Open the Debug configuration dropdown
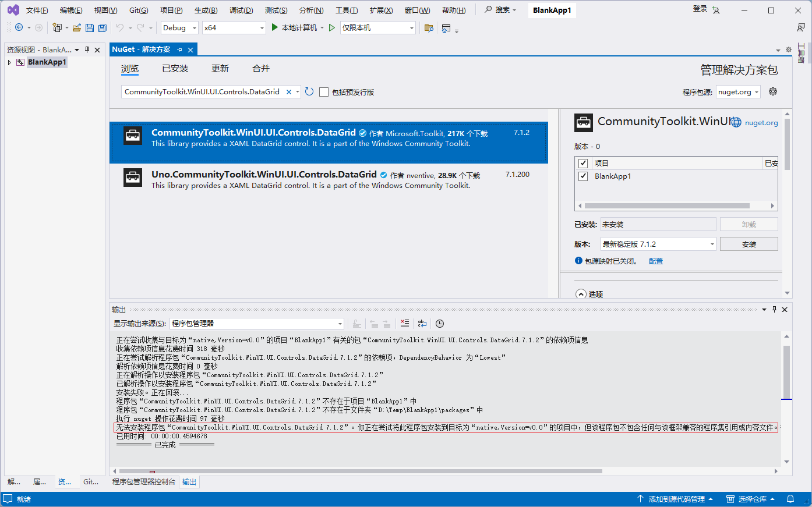The width and height of the screenshot is (812, 507). (x=179, y=27)
